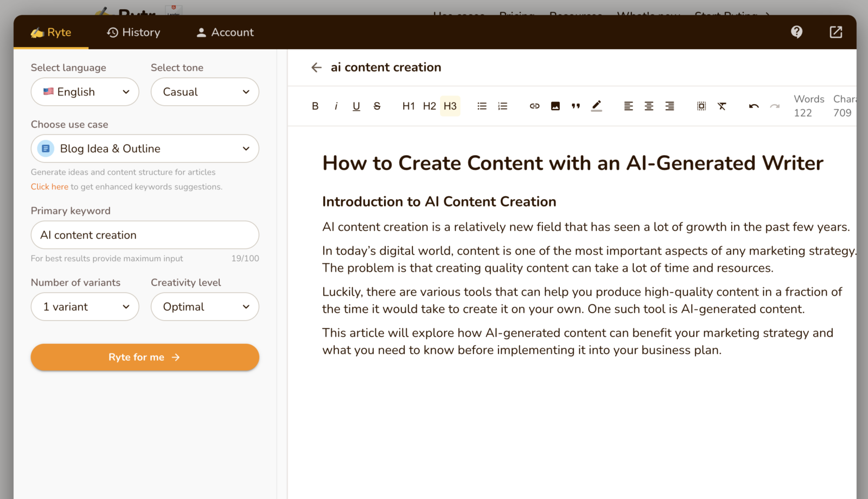Screen dimensions: 868x499
Task: Clear text formatting
Action: tap(722, 106)
